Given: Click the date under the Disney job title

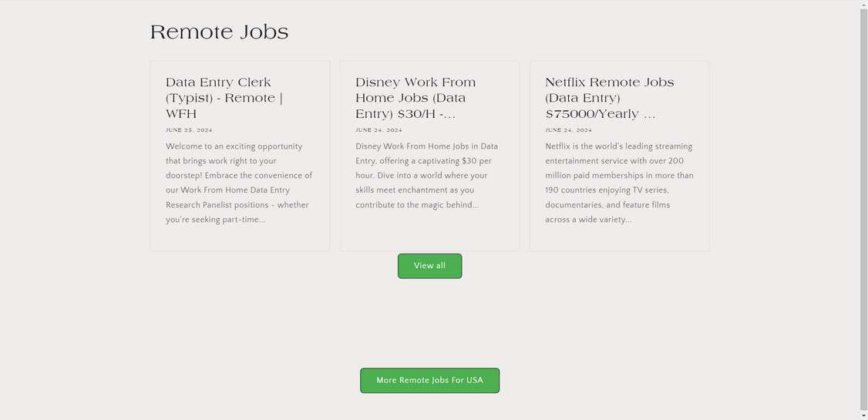Looking at the screenshot, I should click(x=378, y=130).
